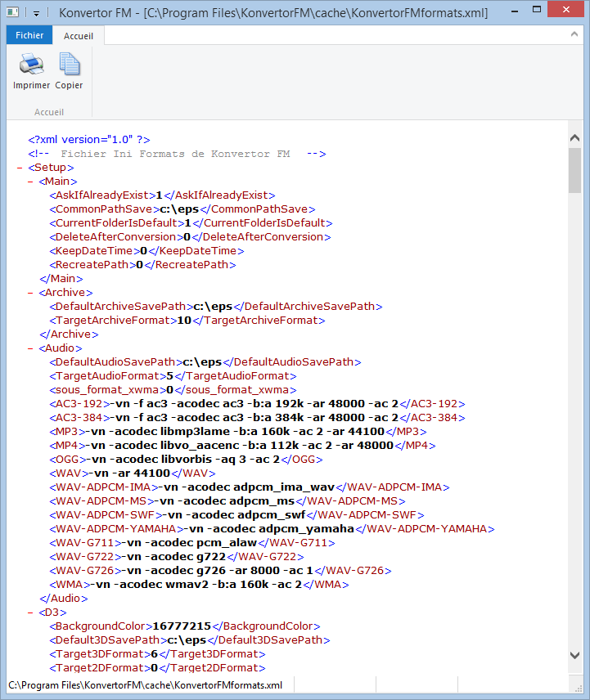Minimize the Konvertor FM window
The width and height of the screenshot is (590, 700).
(x=515, y=11)
